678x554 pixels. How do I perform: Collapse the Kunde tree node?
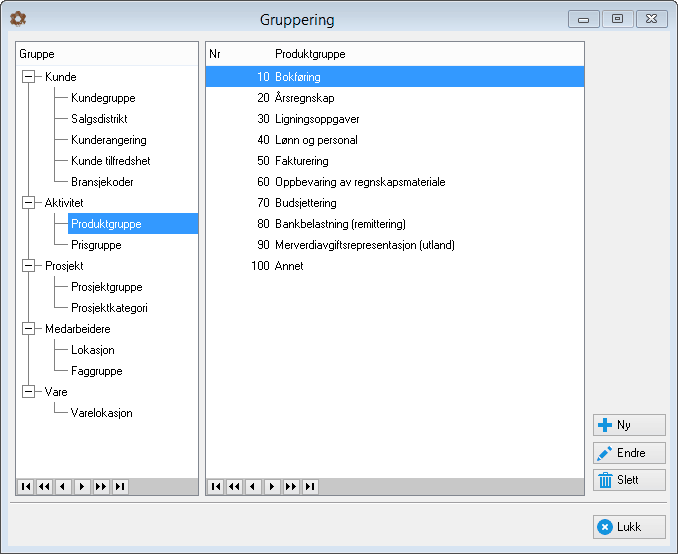click(29, 77)
